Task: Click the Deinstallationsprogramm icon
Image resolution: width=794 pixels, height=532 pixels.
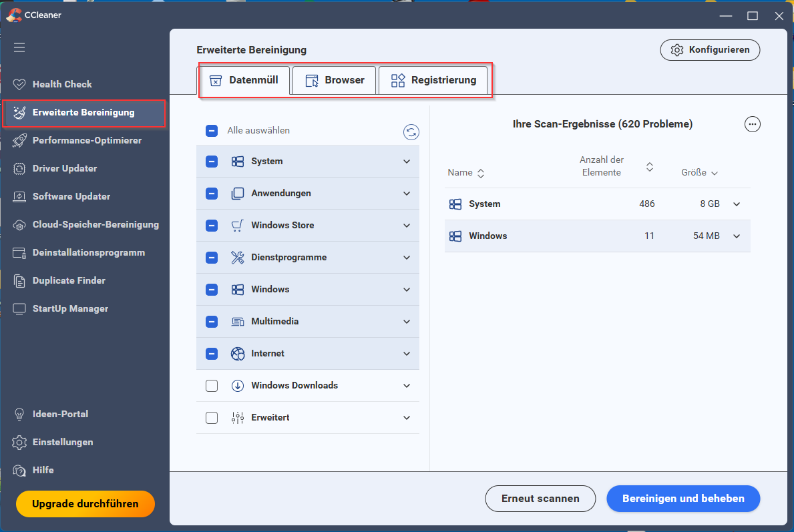Action: click(x=19, y=252)
